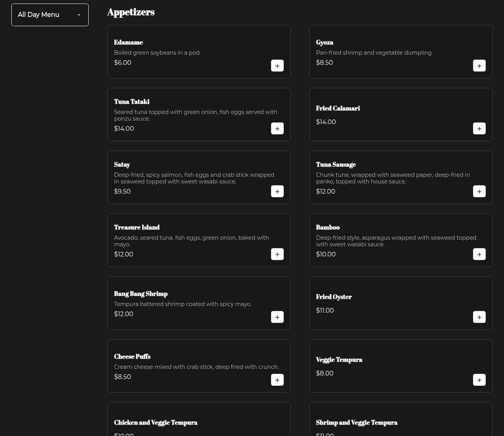
Task: Choose the Bang Bang Shrimp title
Action: click(141, 294)
